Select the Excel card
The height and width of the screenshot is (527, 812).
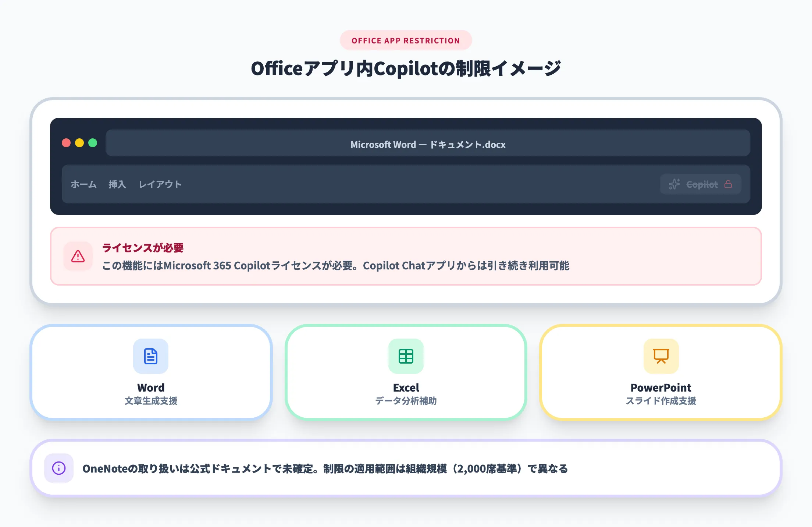[x=406, y=372]
